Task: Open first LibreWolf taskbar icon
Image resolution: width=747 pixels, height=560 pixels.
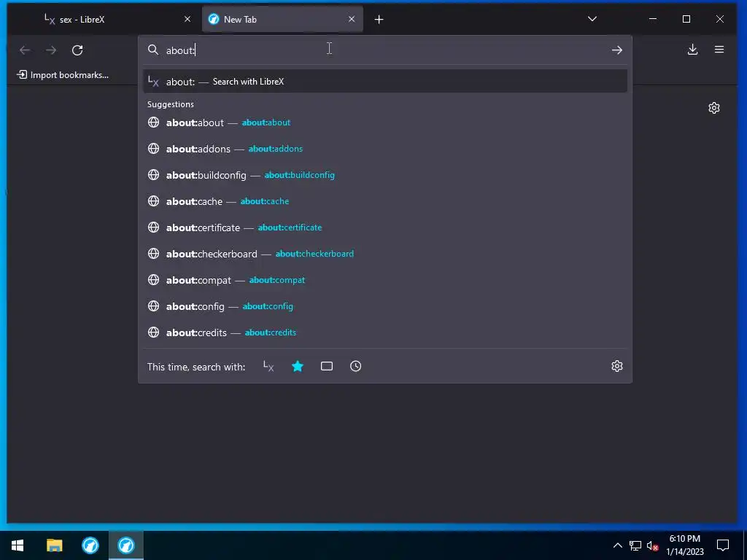Action: [x=90, y=545]
